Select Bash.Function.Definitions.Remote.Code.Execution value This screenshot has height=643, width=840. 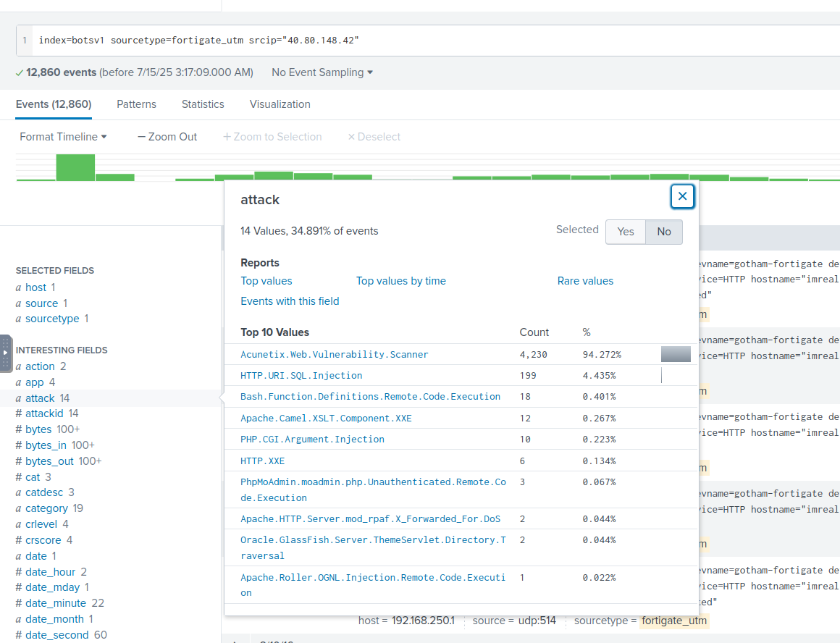pyautogui.click(x=370, y=396)
